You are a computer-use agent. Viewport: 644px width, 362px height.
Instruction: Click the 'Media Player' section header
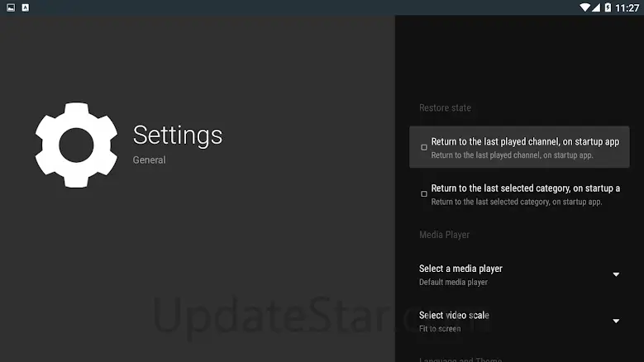coord(444,235)
